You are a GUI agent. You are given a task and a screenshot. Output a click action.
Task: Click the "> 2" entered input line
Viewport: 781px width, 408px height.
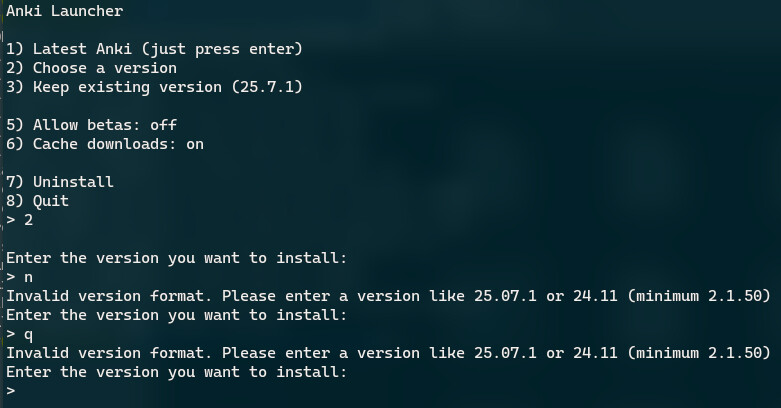20,220
